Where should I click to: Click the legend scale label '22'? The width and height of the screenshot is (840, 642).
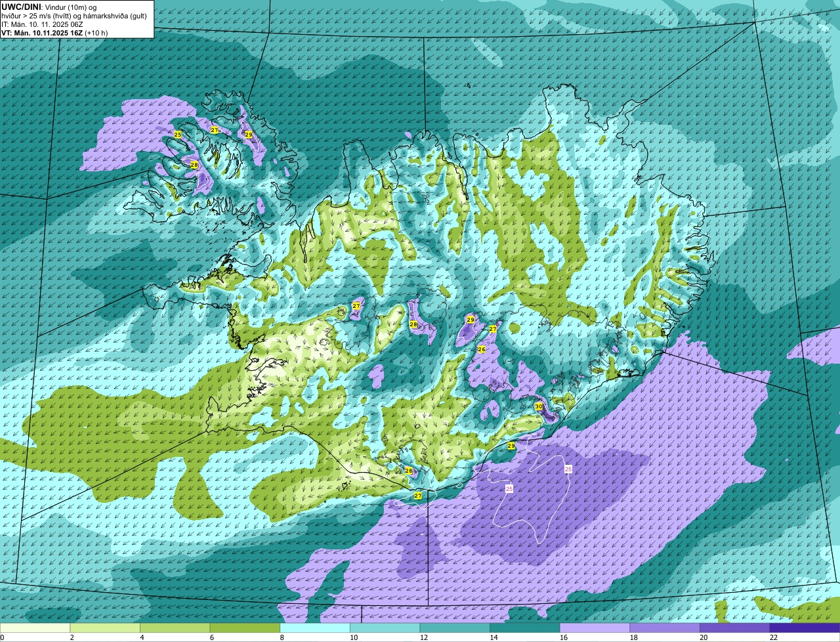pyautogui.click(x=773, y=637)
